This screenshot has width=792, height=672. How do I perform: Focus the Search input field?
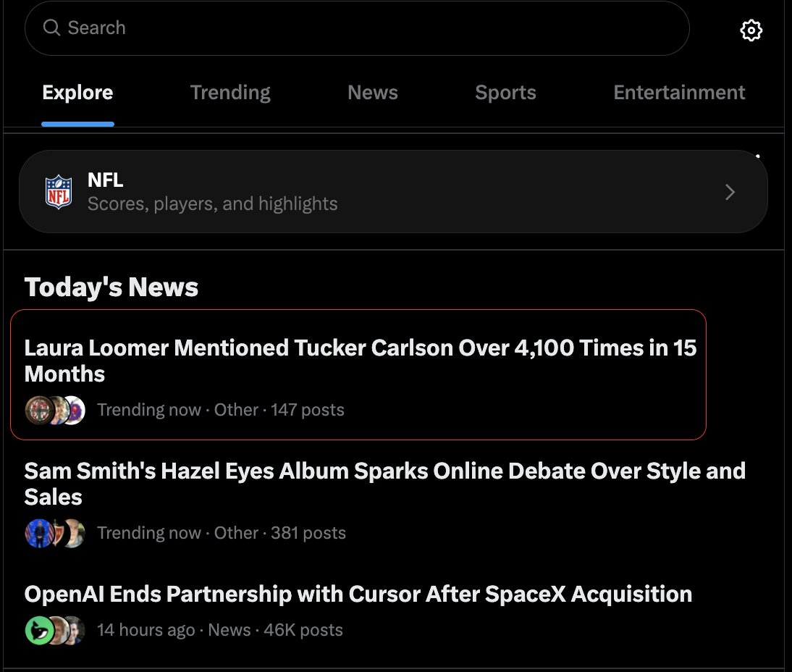[x=357, y=28]
